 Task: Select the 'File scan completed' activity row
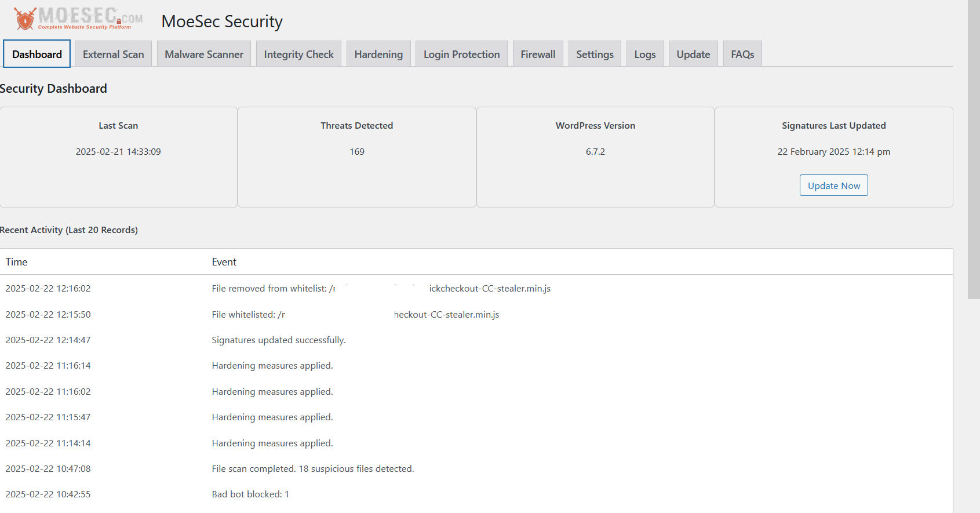pos(313,469)
